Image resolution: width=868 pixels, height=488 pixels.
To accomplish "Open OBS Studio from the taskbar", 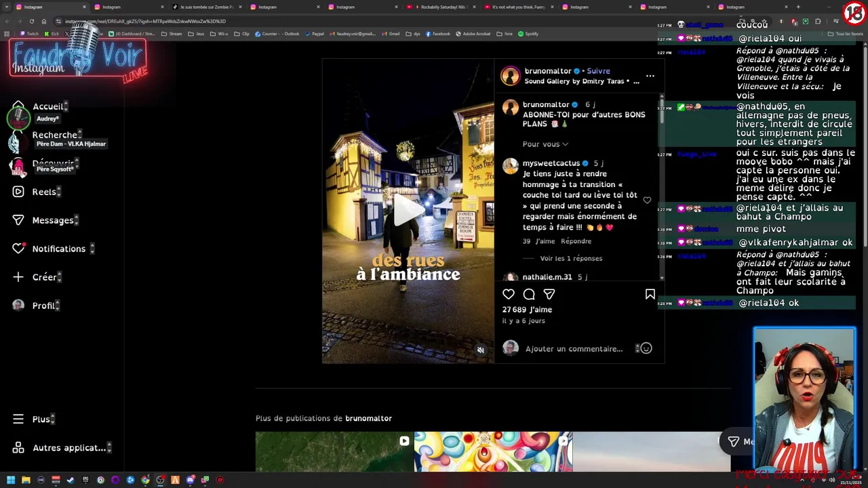I will tap(160, 480).
